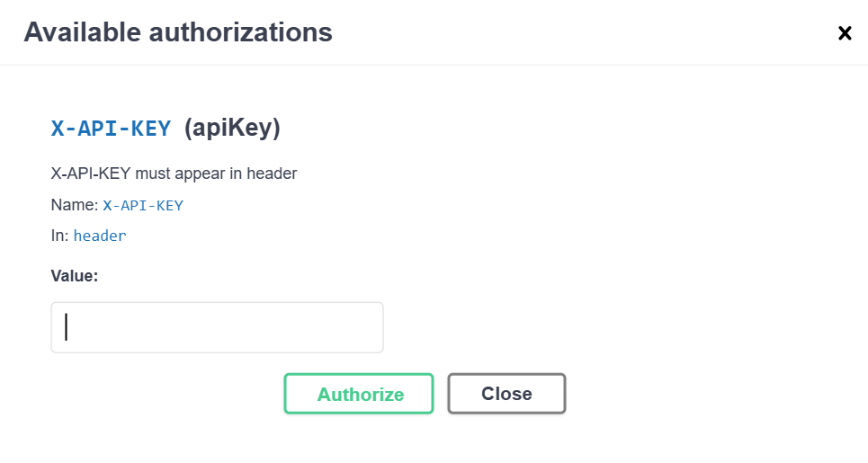Click the 'X-API-KEY must appear in header' description
Screen dimensions: 868x463
coord(174,174)
